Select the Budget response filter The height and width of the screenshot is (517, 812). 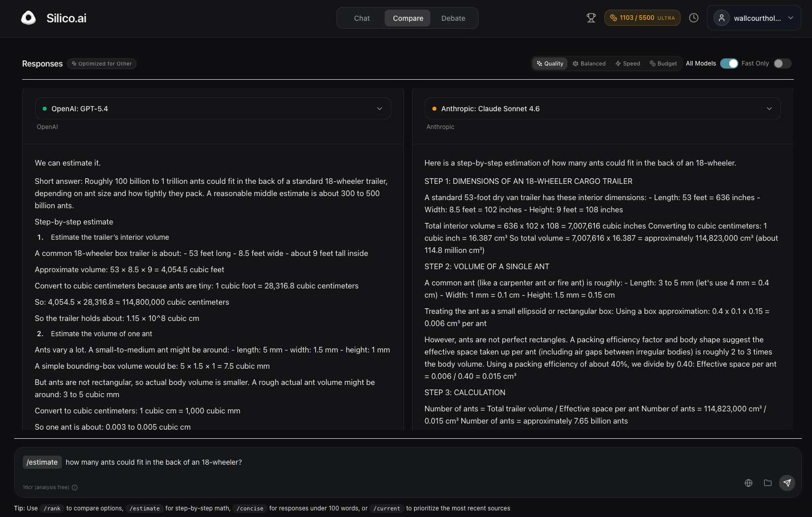663,63
